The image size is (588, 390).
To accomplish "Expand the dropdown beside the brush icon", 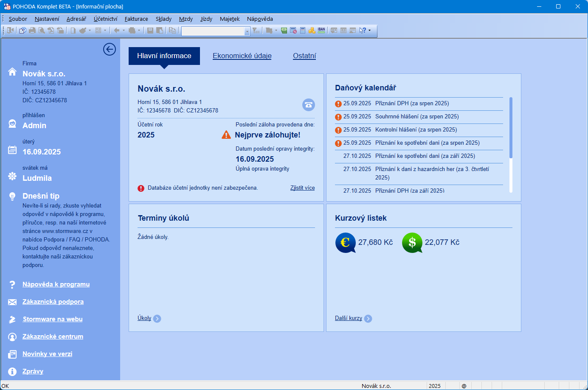I will tap(90, 31).
